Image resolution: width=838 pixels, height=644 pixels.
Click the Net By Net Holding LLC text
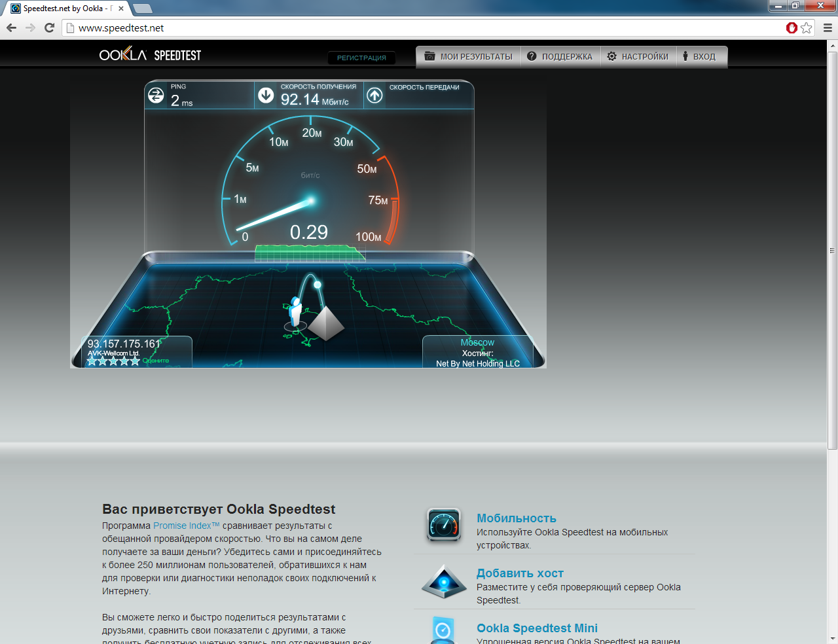478,364
